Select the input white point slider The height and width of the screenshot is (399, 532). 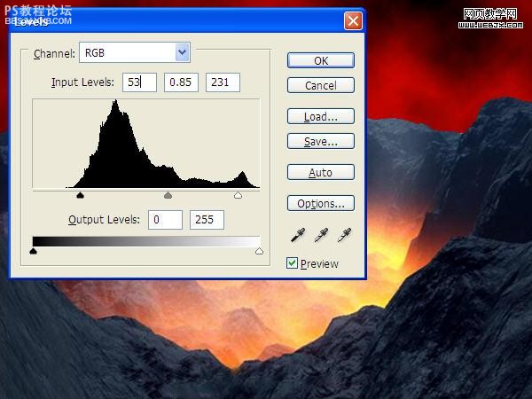pyautogui.click(x=238, y=195)
